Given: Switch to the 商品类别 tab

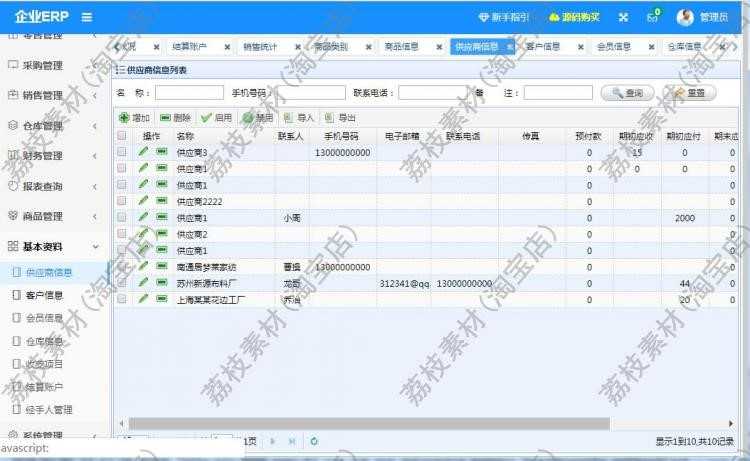Looking at the screenshot, I should coord(331,46).
